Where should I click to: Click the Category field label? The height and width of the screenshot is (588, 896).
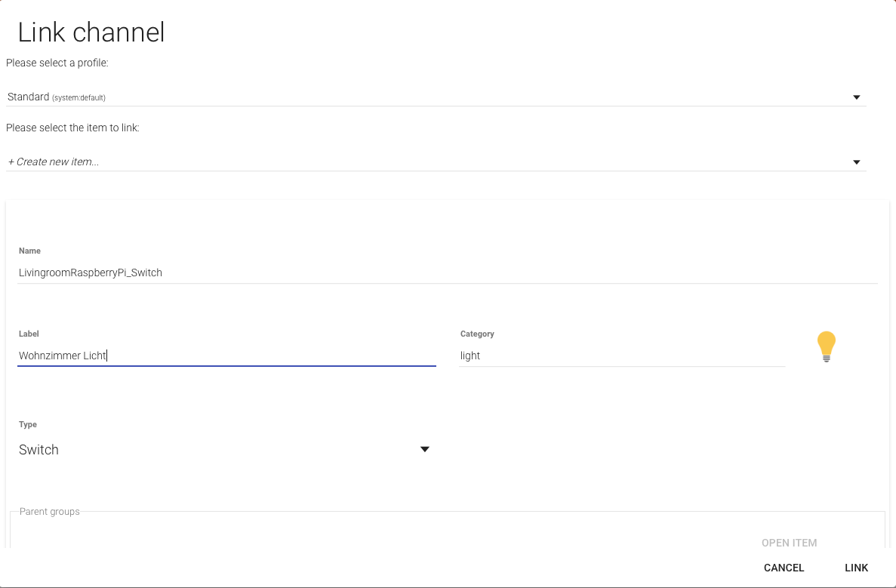pos(477,334)
